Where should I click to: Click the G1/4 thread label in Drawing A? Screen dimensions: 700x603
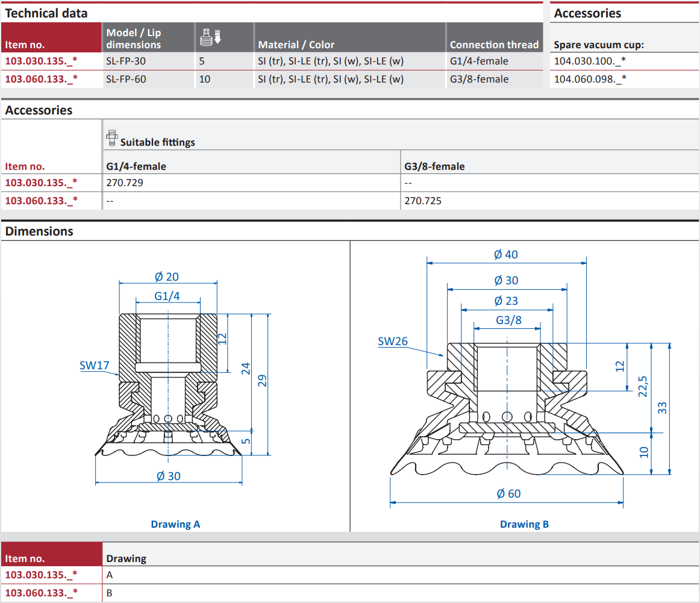click(167, 296)
